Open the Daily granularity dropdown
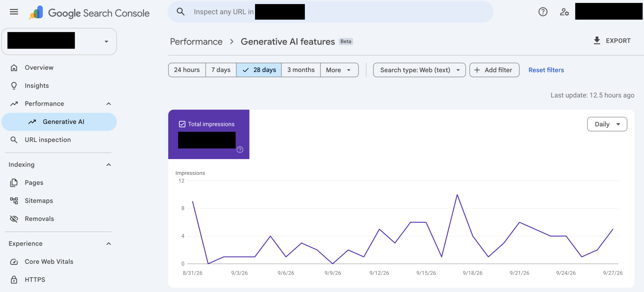Screen dimensions: 644x292 point(607,124)
